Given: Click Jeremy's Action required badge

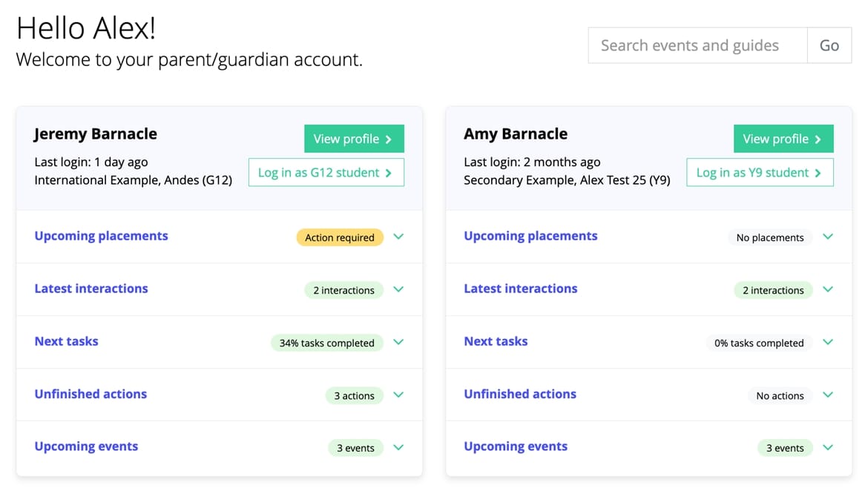Looking at the screenshot, I should point(340,237).
